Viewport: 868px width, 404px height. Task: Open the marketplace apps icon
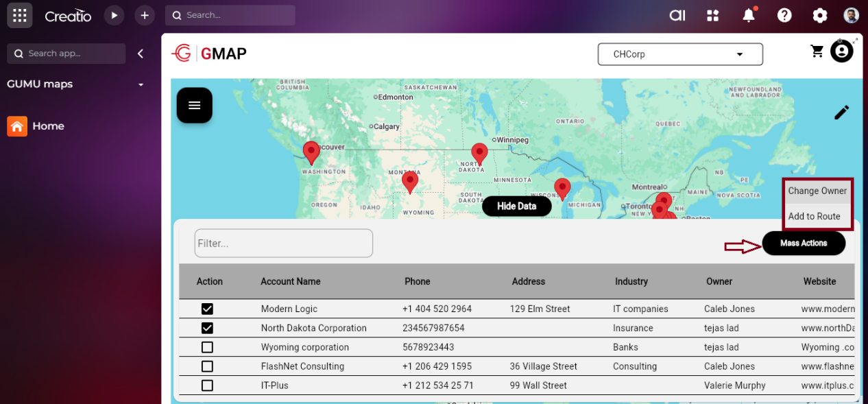click(x=713, y=15)
